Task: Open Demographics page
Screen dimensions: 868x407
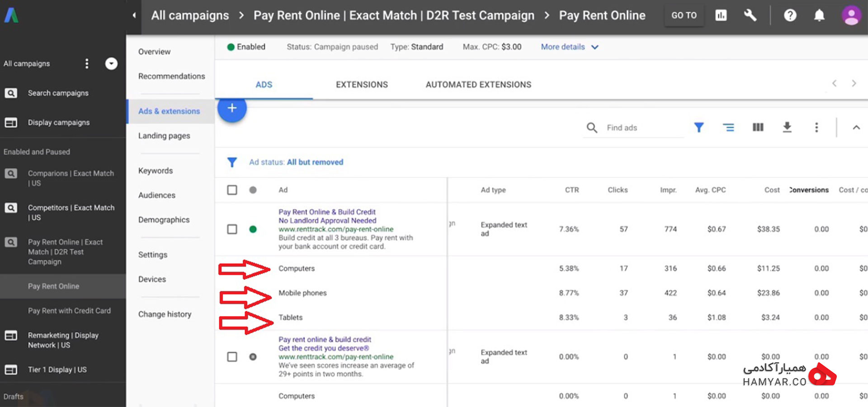Action: click(x=164, y=220)
